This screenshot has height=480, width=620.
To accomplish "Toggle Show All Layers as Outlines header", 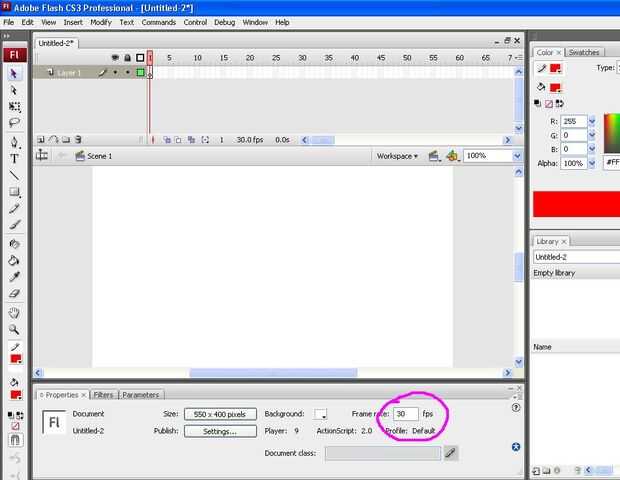I will (x=140, y=58).
